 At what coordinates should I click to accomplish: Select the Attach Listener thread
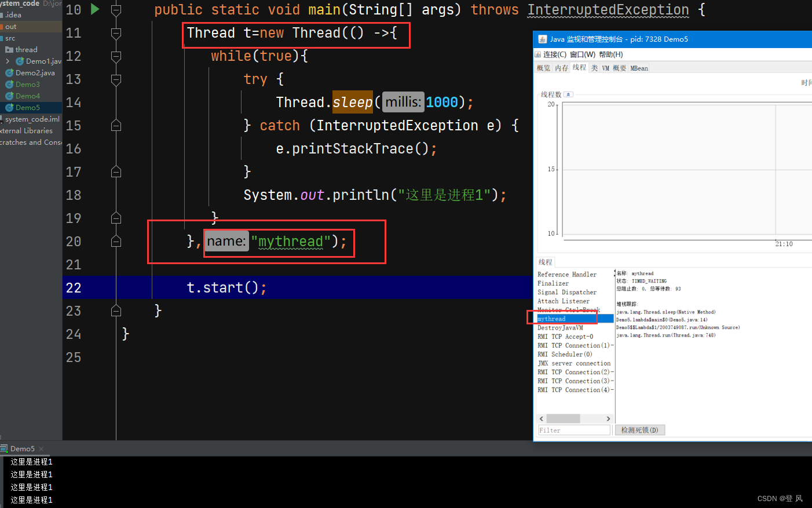(564, 301)
